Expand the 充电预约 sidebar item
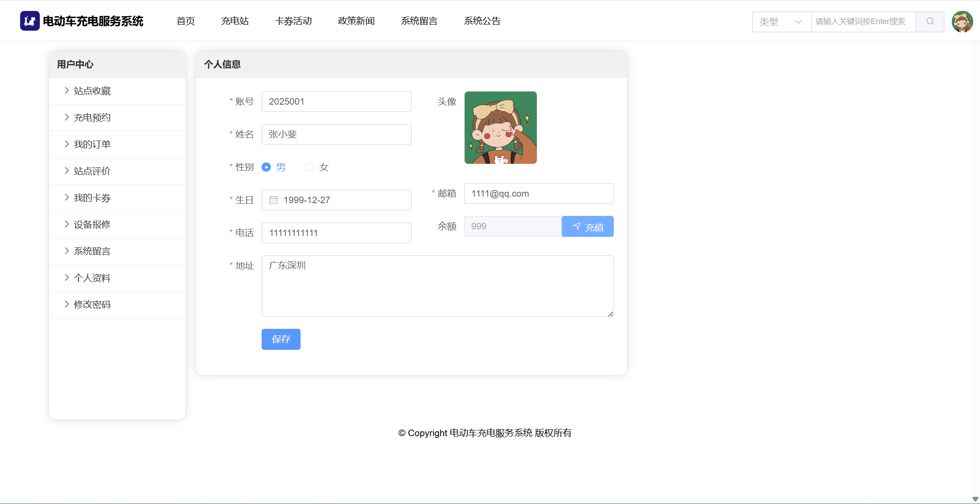 [x=92, y=117]
